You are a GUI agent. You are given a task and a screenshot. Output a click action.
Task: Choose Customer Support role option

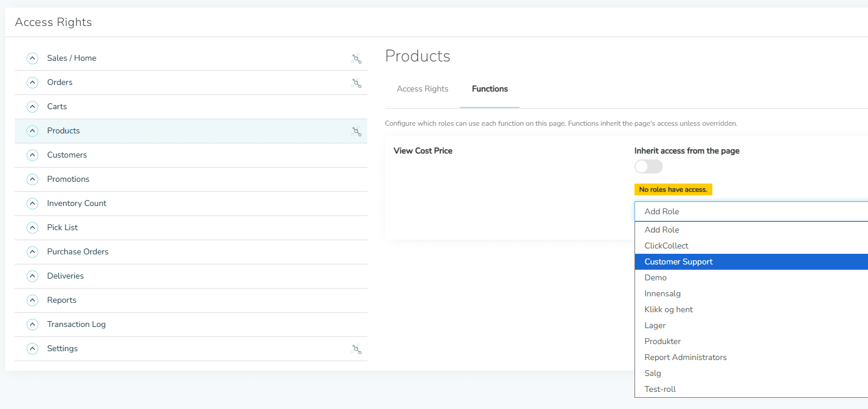(x=751, y=262)
